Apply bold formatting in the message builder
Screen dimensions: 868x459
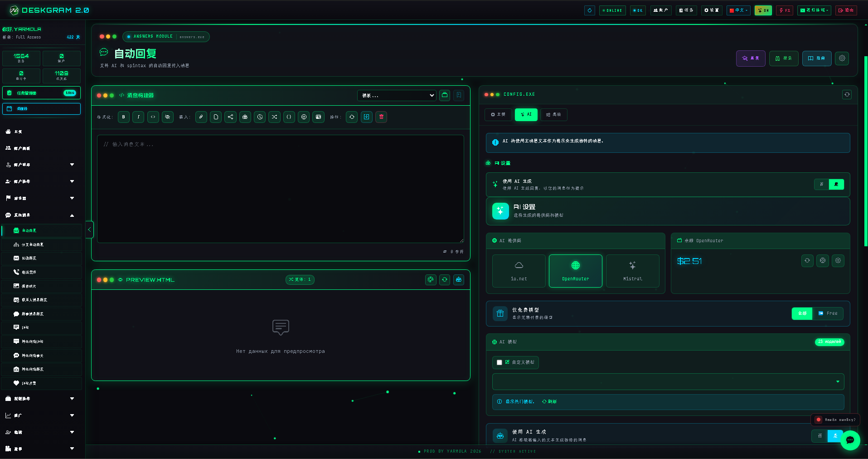(x=123, y=117)
